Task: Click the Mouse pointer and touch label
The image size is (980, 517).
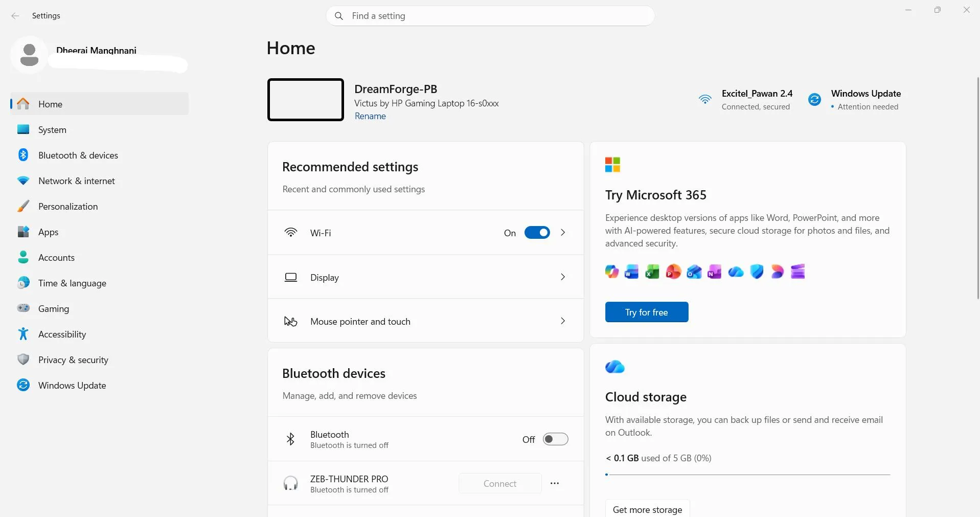Action: pyautogui.click(x=360, y=321)
